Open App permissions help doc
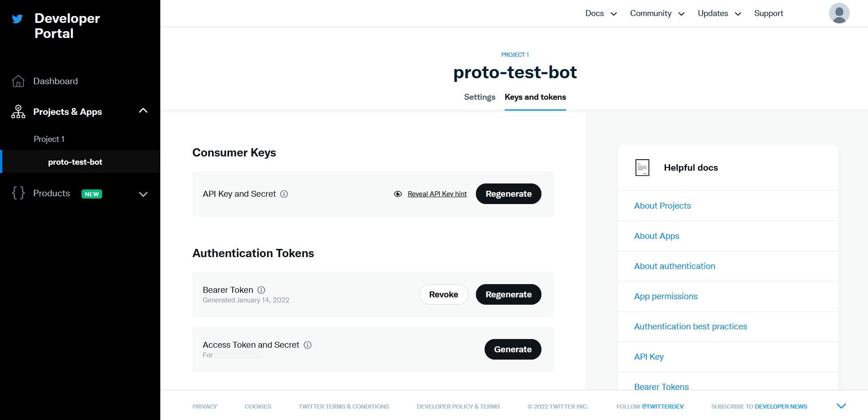The image size is (868, 420). click(x=666, y=296)
